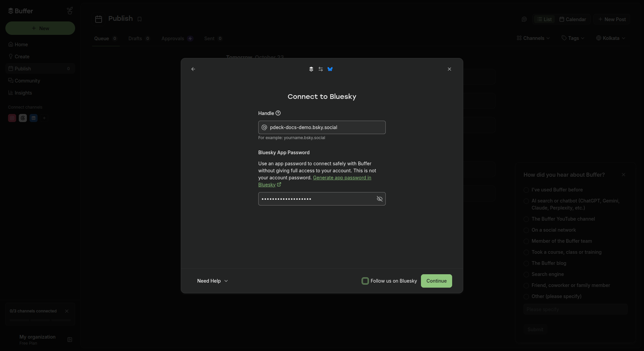This screenshot has width=644, height=351.
Task: Connect the Threads channel icon
Action: 23,118
